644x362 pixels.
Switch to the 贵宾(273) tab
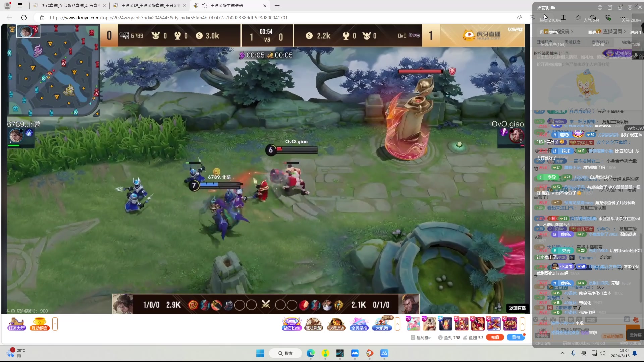click(600, 42)
